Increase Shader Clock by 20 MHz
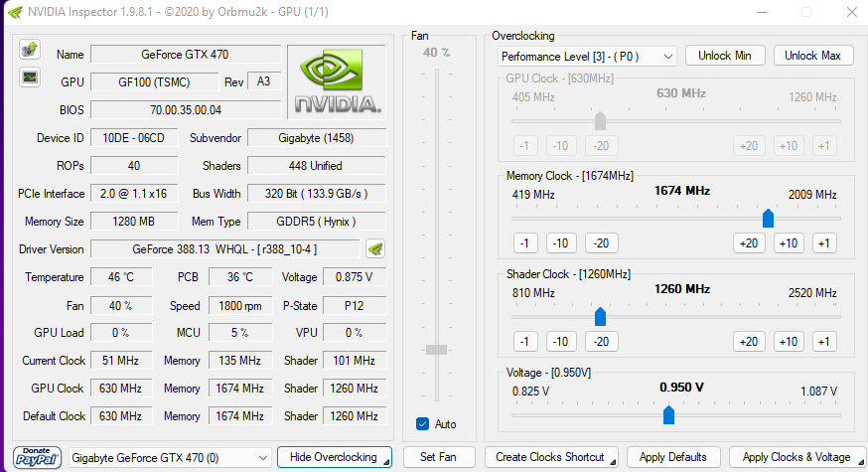The width and height of the screenshot is (868, 472). click(x=749, y=341)
